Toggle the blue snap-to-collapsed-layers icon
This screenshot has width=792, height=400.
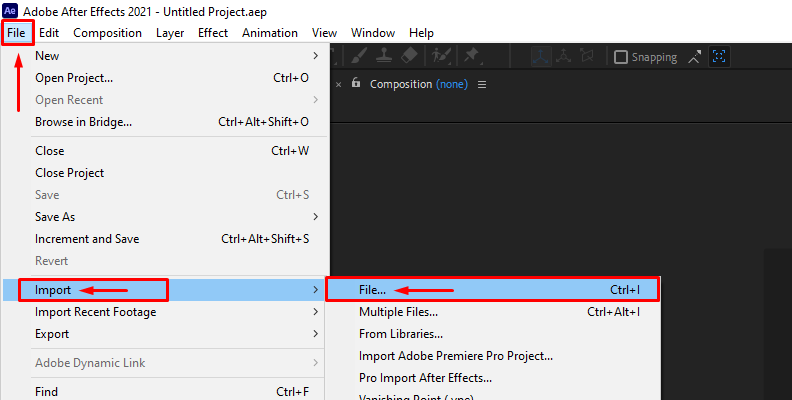719,57
